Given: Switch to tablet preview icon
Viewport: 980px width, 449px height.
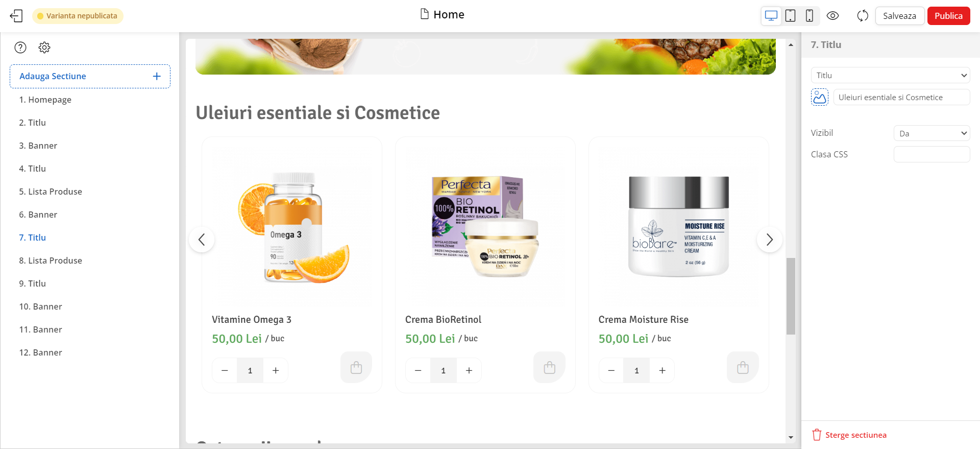Looking at the screenshot, I should pos(790,16).
